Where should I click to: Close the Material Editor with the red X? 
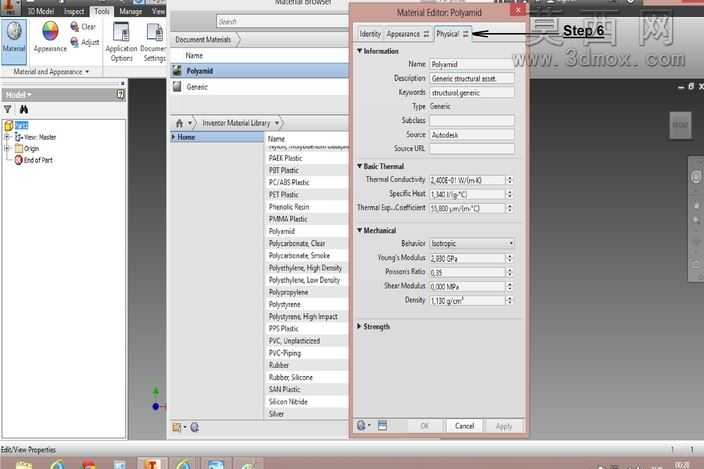coord(518,9)
